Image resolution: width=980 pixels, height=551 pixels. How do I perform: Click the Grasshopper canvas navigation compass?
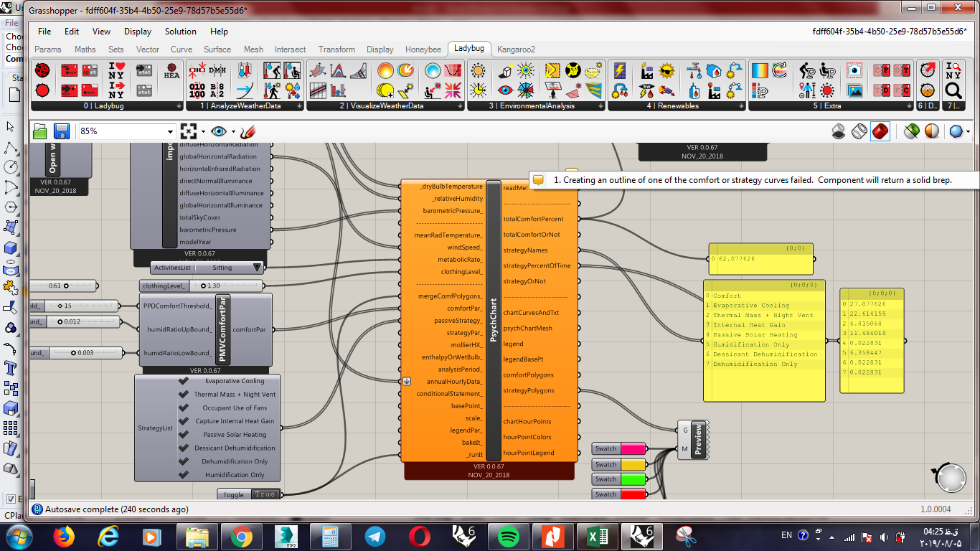pos(951,479)
